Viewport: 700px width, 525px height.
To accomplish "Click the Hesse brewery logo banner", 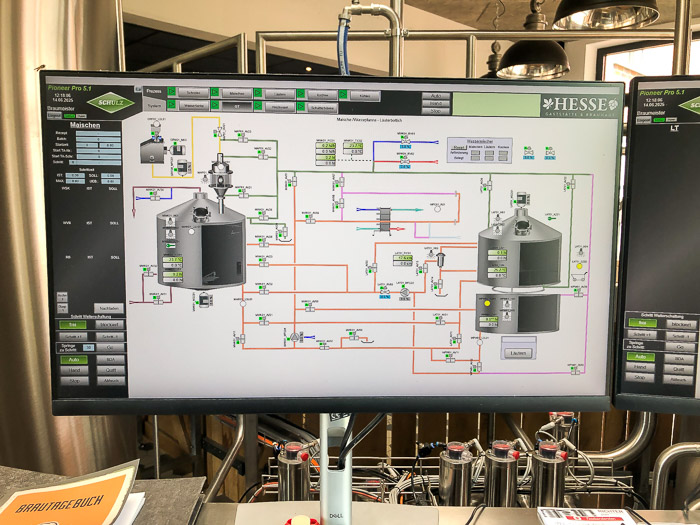I will (580, 106).
